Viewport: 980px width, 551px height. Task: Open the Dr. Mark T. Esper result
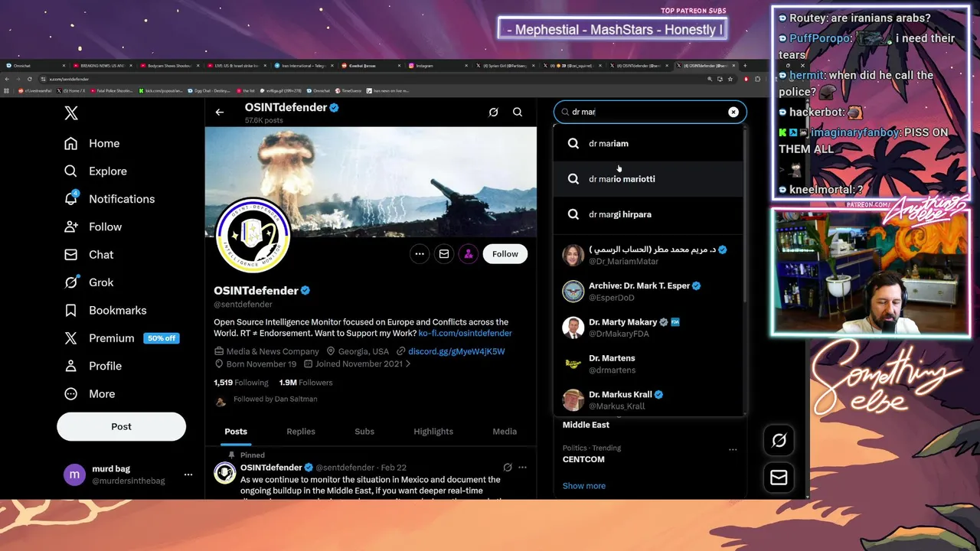tap(648, 292)
